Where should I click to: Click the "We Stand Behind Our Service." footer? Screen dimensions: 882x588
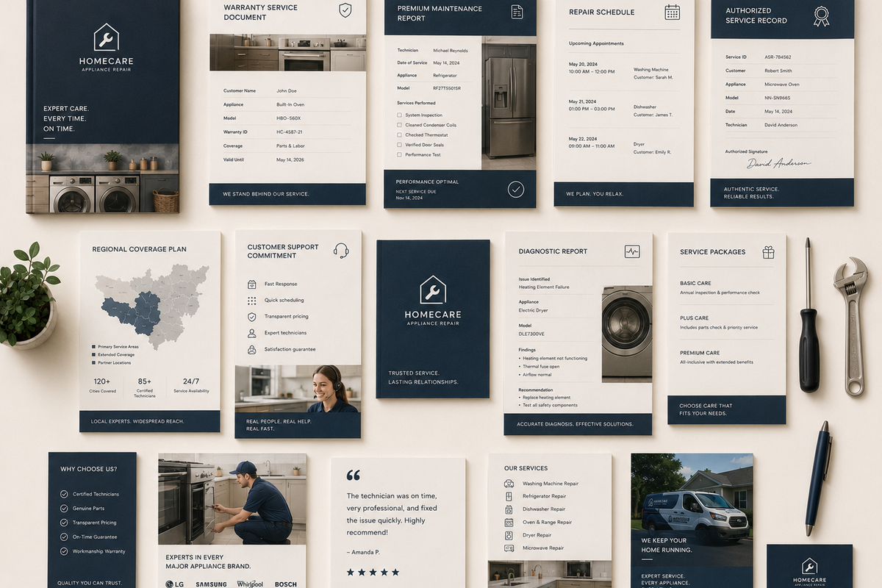point(266,194)
